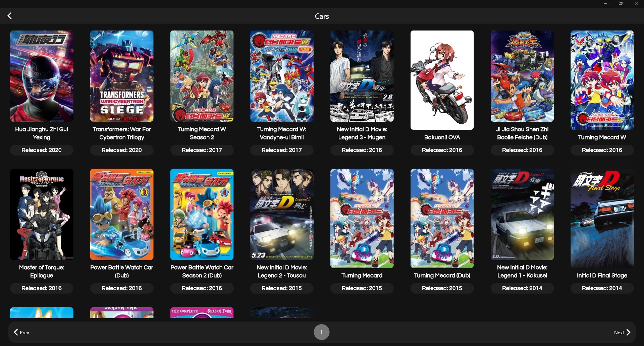Open Power Battle Watch Car Season 2 poster
The image size is (644, 346).
click(x=202, y=214)
